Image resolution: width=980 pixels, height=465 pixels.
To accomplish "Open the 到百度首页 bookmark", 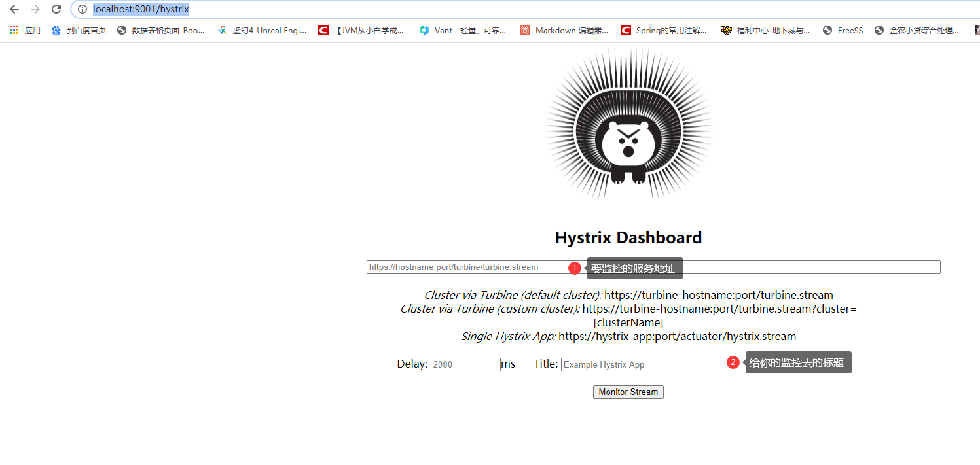I will click(79, 30).
